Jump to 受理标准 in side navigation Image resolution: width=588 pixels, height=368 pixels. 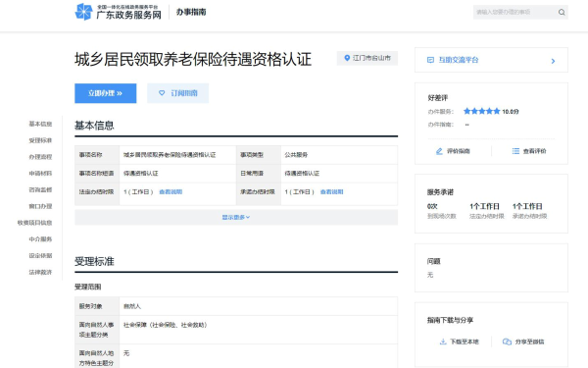coord(40,140)
